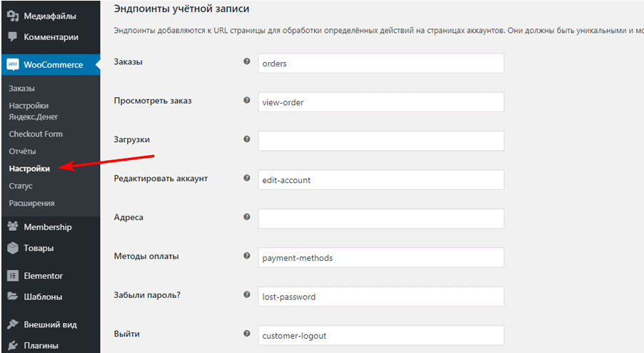The height and width of the screenshot is (353, 644).
Task: Open the Расширения submenu link
Action: (x=31, y=203)
